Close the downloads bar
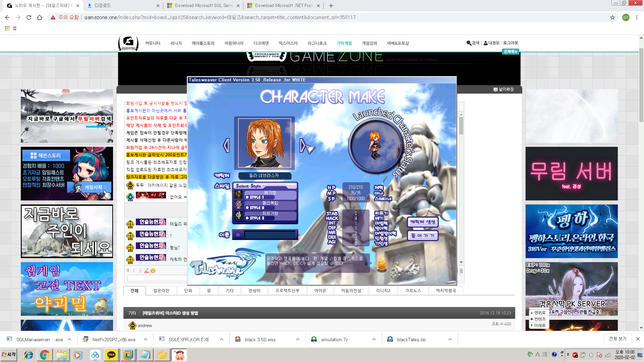The image size is (644, 362). (638, 339)
